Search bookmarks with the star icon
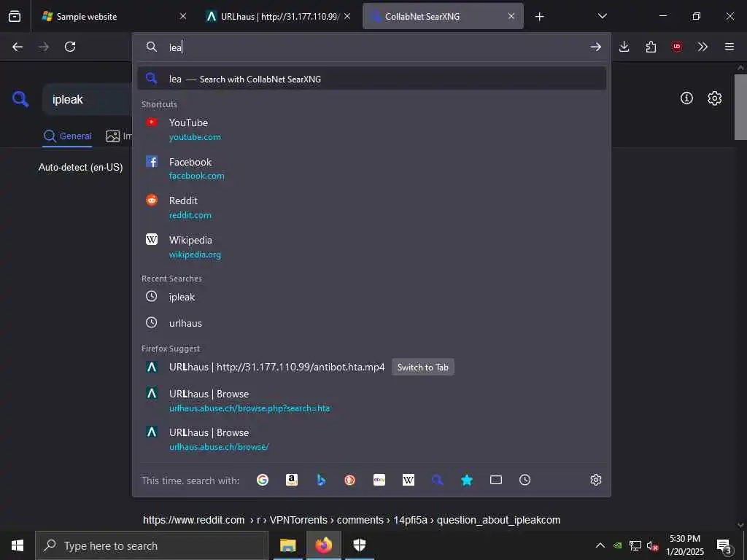Screen dimensions: 747x560 [467, 480]
